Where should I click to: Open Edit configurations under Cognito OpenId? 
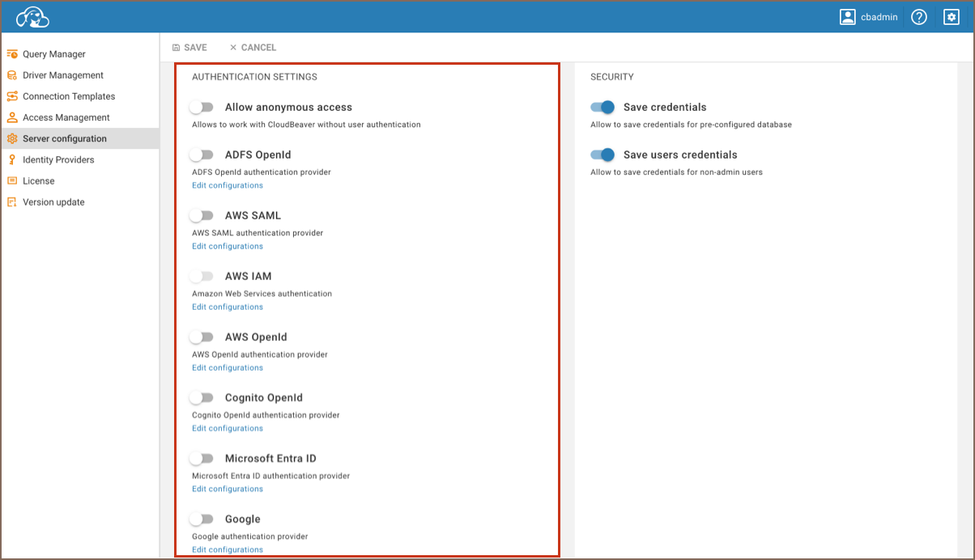(x=228, y=428)
